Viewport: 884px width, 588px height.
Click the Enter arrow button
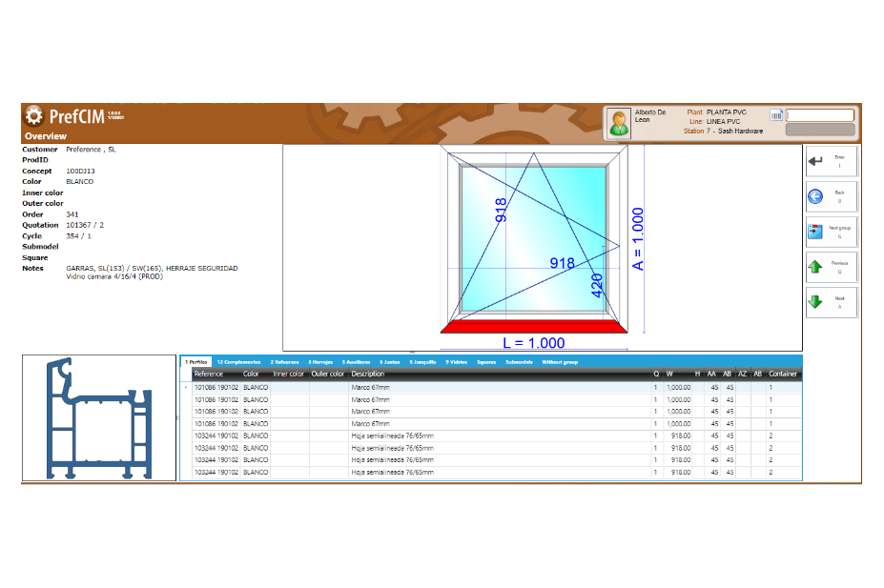tap(831, 162)
